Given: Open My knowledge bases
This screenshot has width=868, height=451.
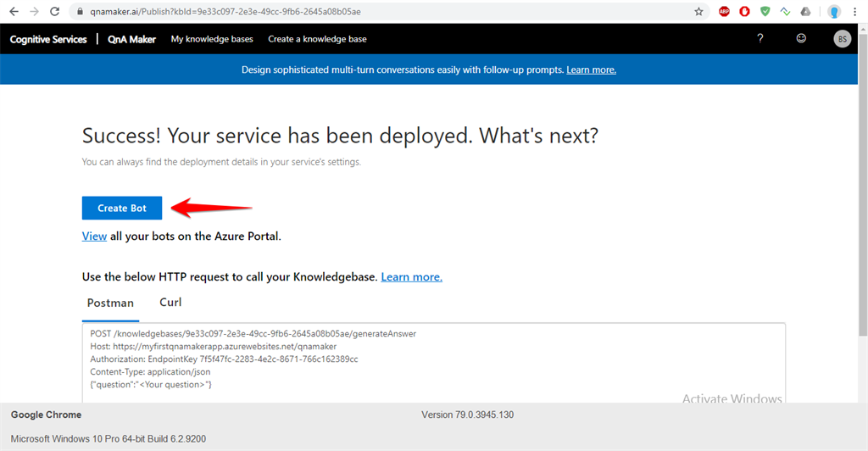Looking at the screenshot, I should tap(212, 39).
